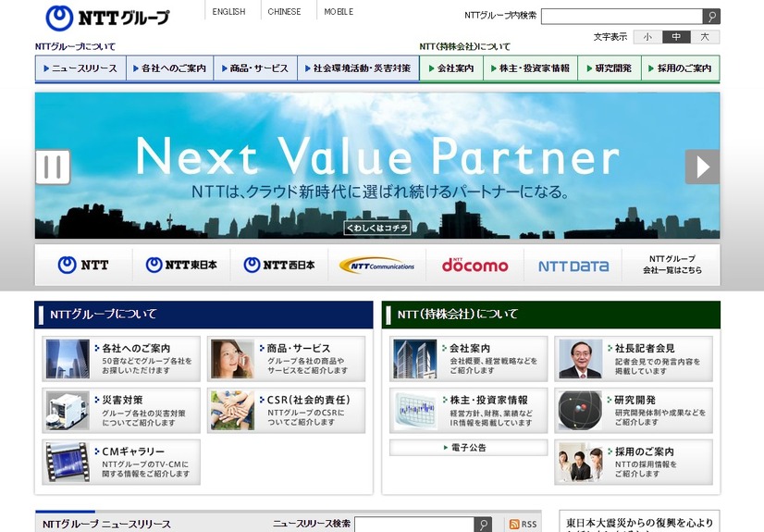Open the MOBILE site link

[x=339, y=12]
